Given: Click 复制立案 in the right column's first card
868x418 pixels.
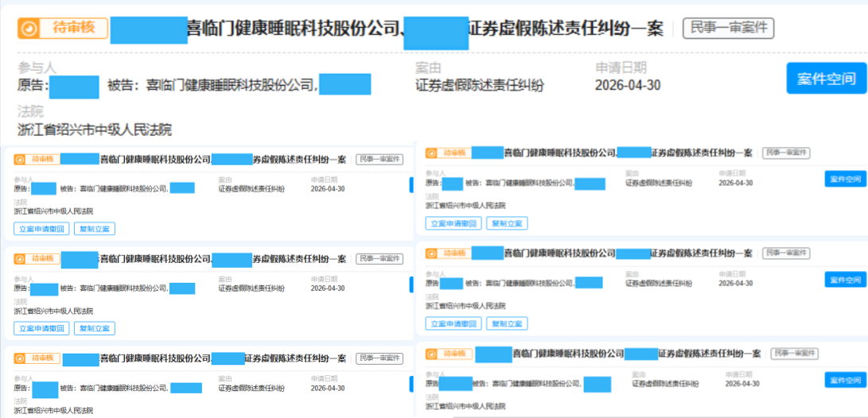Looking at the screenshot, I should 507,223.
